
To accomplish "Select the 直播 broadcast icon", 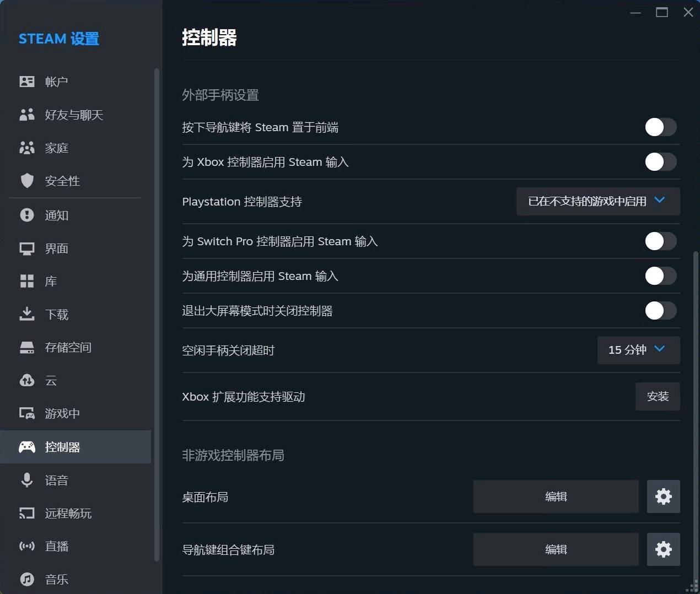I will click(x=27, y=546).
